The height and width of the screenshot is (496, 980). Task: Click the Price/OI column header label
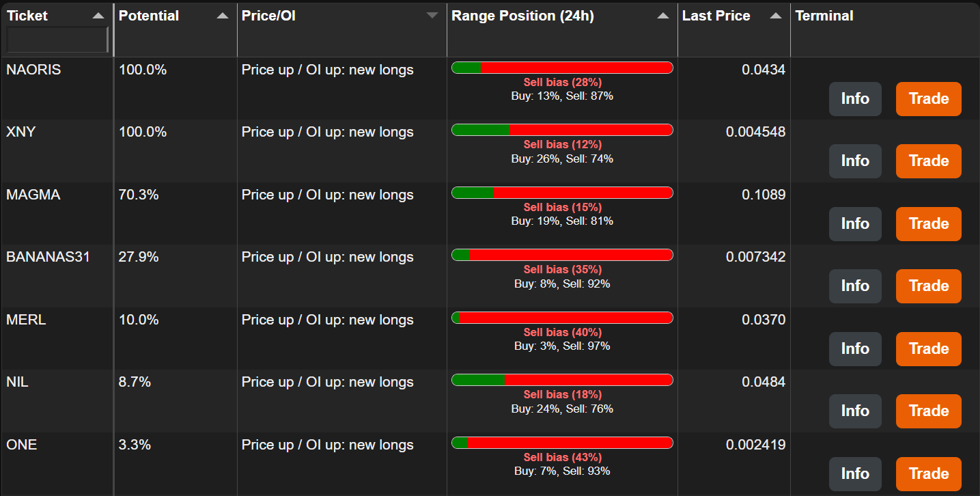269,16
